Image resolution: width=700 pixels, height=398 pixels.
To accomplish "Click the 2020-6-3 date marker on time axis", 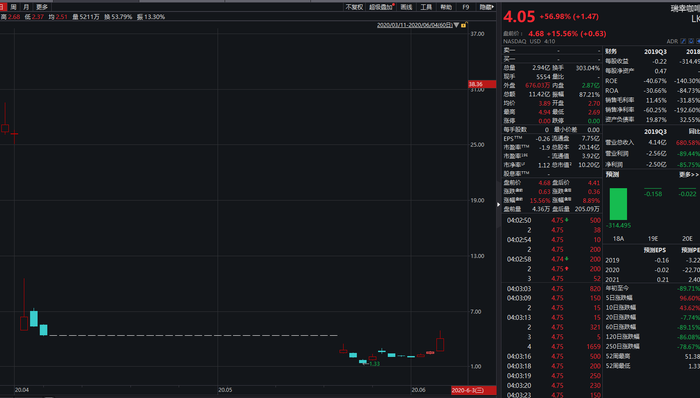I will (473, 390).
